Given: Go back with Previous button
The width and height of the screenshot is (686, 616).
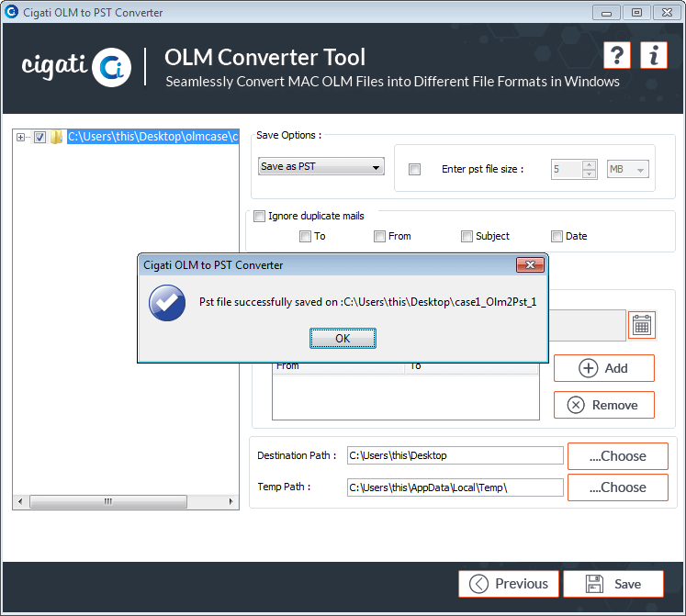Looking at the screenshot, I should 509,584.
